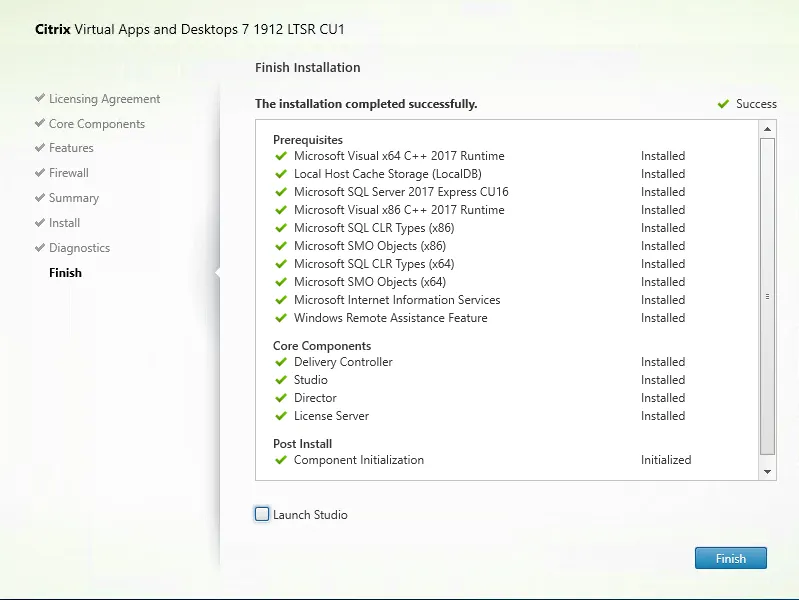
Task: Click 'Microsoft SMO Objects (x86)' text
Action: click(x=370, y=246)
